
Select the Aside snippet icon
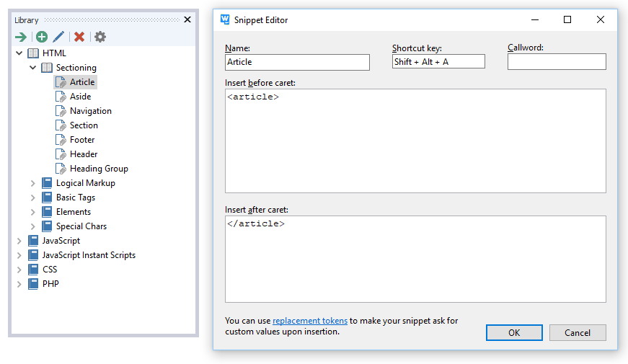[61, 97]
